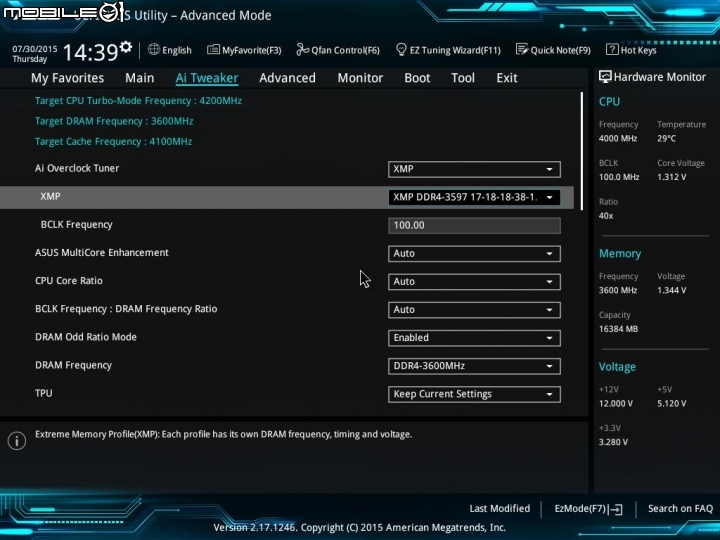Click the CPU Ratio 40x value
Image resolution: width=720 pixels, height=540 pixels.
(x=606, y=216)
